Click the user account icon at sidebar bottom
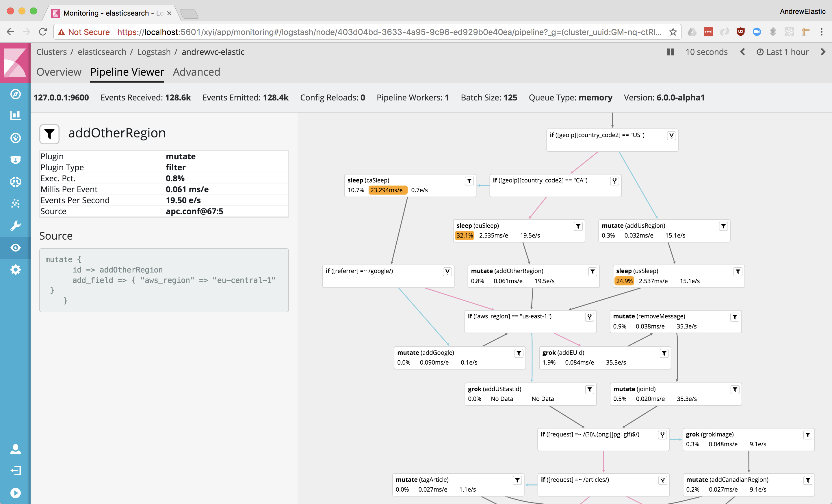 16,449
